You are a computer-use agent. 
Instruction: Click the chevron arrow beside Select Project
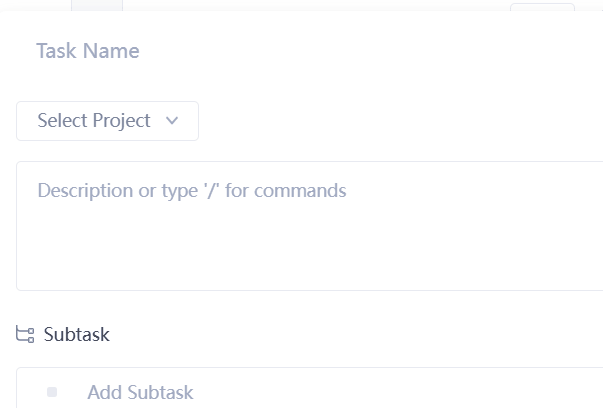[172, 121]
